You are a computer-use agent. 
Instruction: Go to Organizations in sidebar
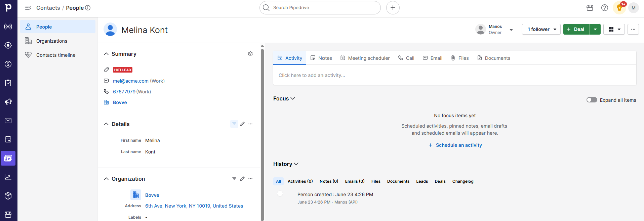tap(58, 41)
